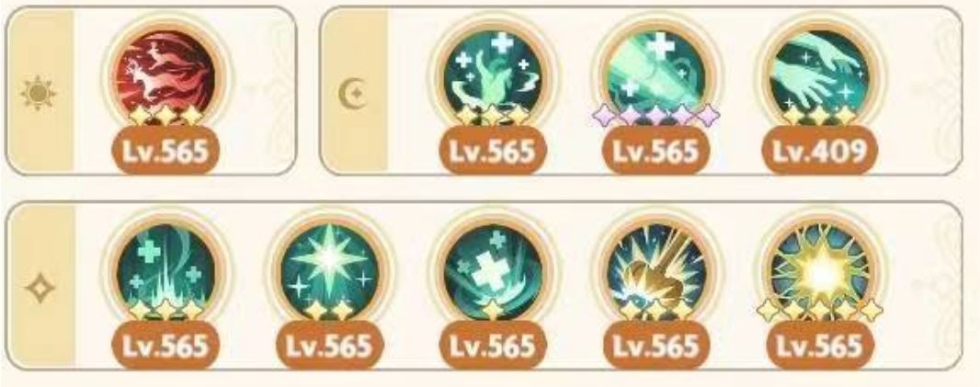Click Lv.565 badge under red deer skill

point(165,150)
